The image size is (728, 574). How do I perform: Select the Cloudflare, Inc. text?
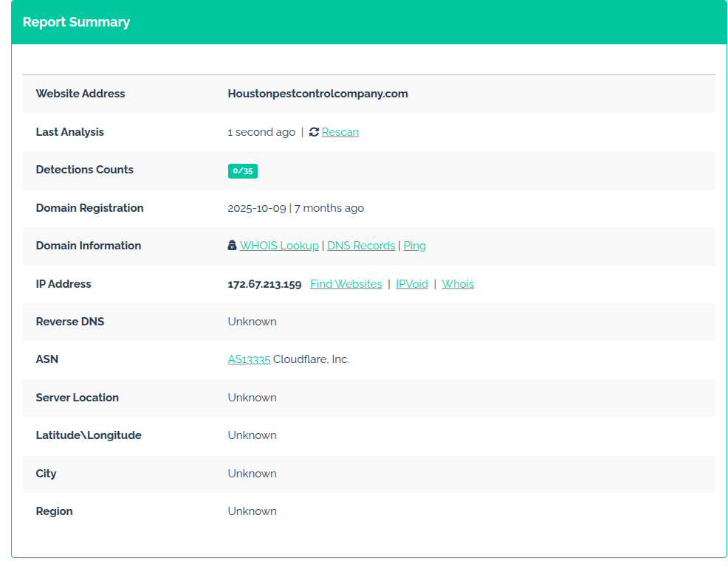tap(311, 359)
